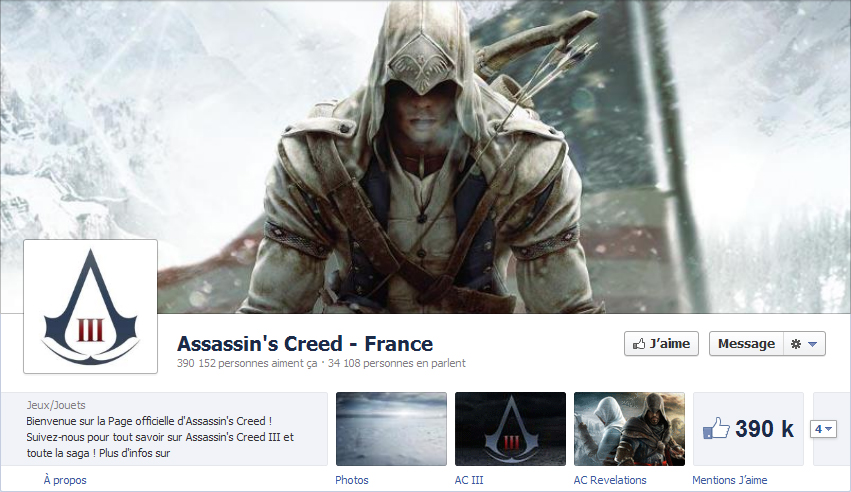The height and width of the screenshot is (492, 851).
Task: Click the Photos thumbnail
Action: 391,429
